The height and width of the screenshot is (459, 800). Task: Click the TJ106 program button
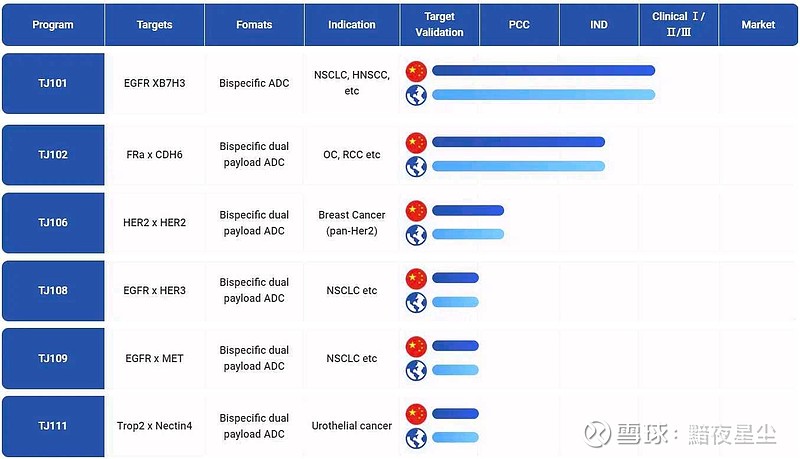53,222
